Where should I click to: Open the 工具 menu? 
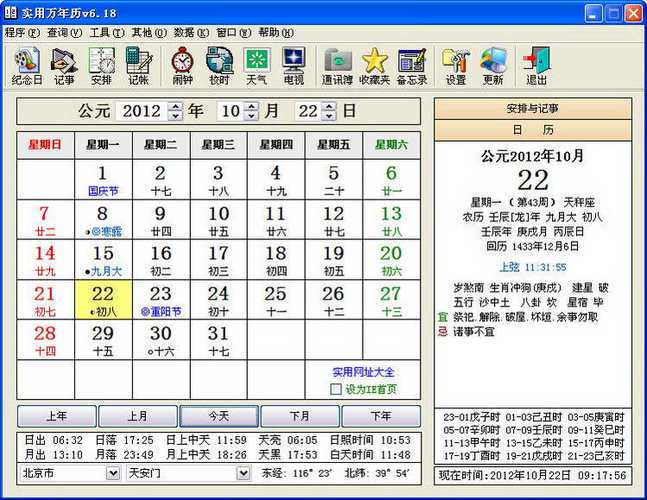tap(99, 32)
